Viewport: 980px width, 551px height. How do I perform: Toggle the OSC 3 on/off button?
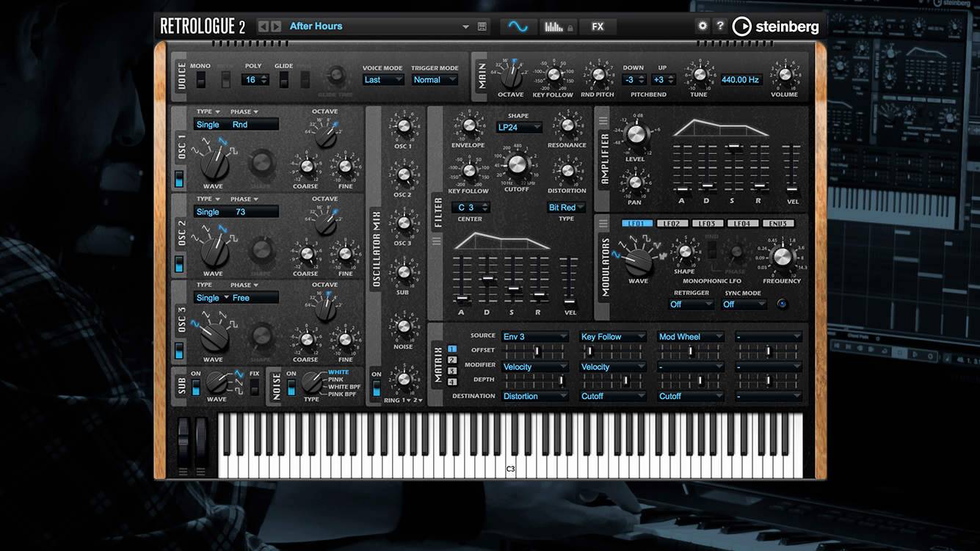pyautogui.click(x=178, y=351)
